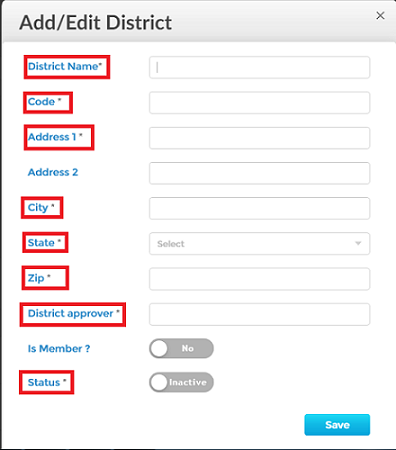396x450 pixels.
Task: Click the Save button
Action: pos(337,425)
